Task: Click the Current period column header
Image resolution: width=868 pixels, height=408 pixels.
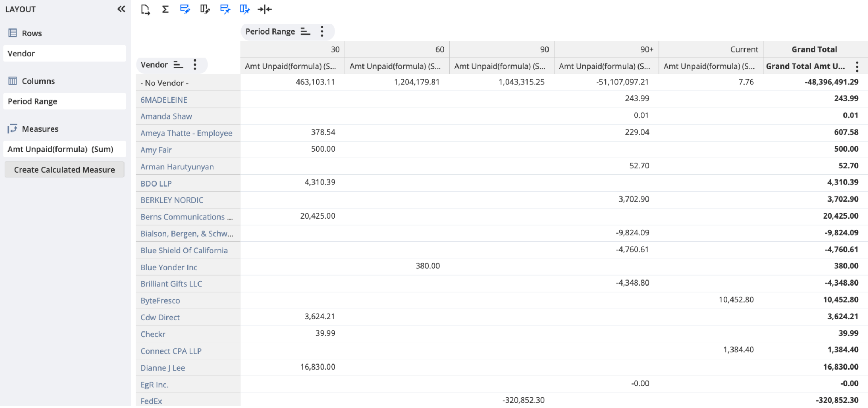Action: (x=711, y=49)
